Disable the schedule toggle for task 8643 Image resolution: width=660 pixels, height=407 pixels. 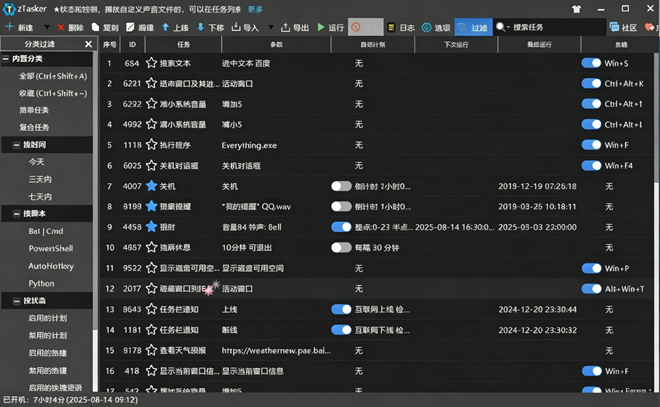point(341,309)
